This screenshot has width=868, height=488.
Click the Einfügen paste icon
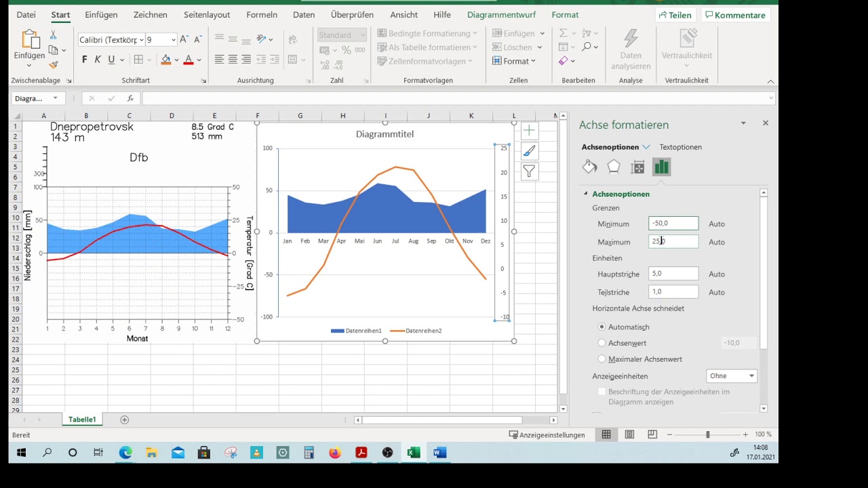[x=30, y=39]
